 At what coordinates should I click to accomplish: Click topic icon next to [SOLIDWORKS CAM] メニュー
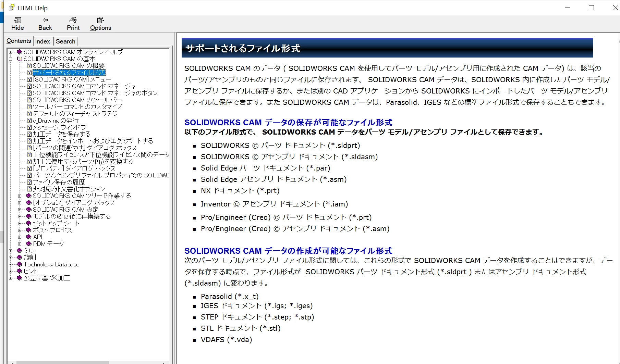click(x=29, y=79)
